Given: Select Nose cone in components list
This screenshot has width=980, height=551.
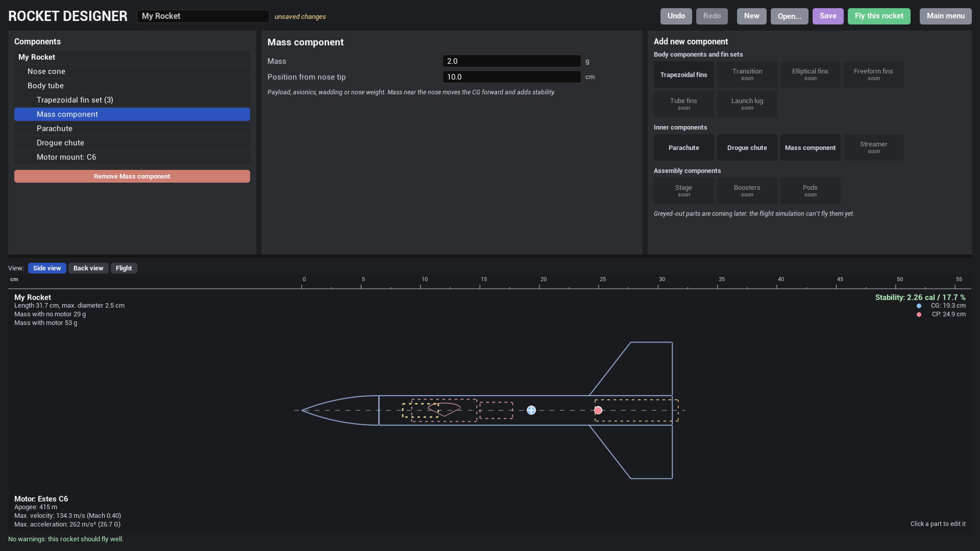Looking at the screenshot, I should 132,71.
